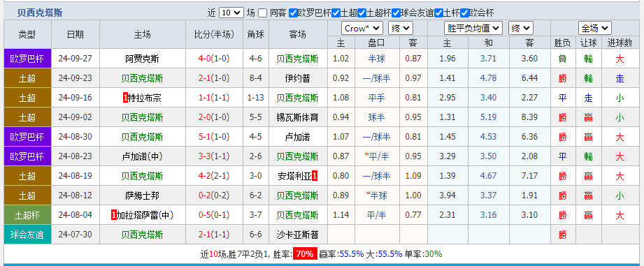Click the 負 result in 24-09-27 row
The height and width of the screenshot is (266, 644).
(x=562, y=59)
